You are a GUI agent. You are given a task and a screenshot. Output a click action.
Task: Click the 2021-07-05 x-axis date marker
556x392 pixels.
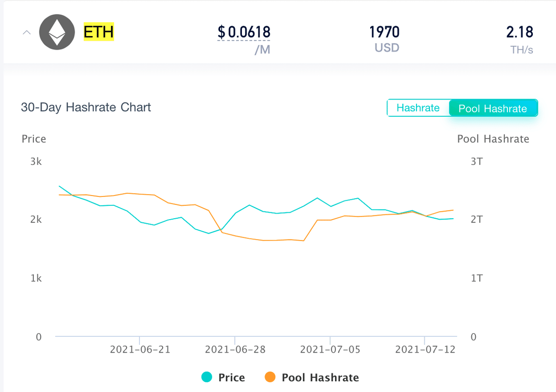point(330,349)
